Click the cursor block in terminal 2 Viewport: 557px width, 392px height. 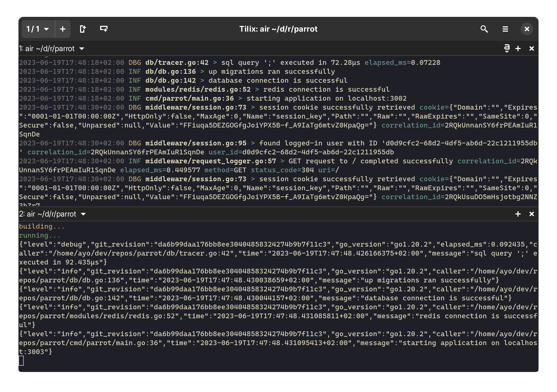pos(21,361)
